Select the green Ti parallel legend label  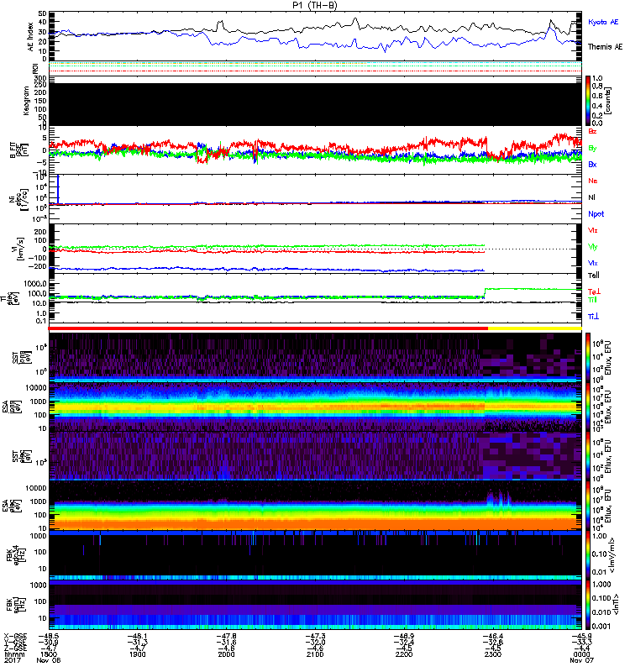click(x=592, y=300)
